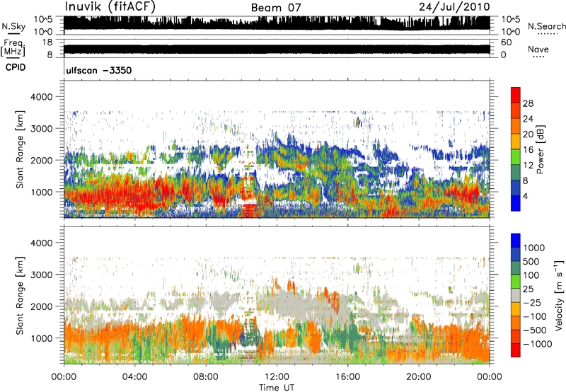Click the 'Slant Range [km]' label of velocity panel
566x392 pixels.
pos(21,296)
